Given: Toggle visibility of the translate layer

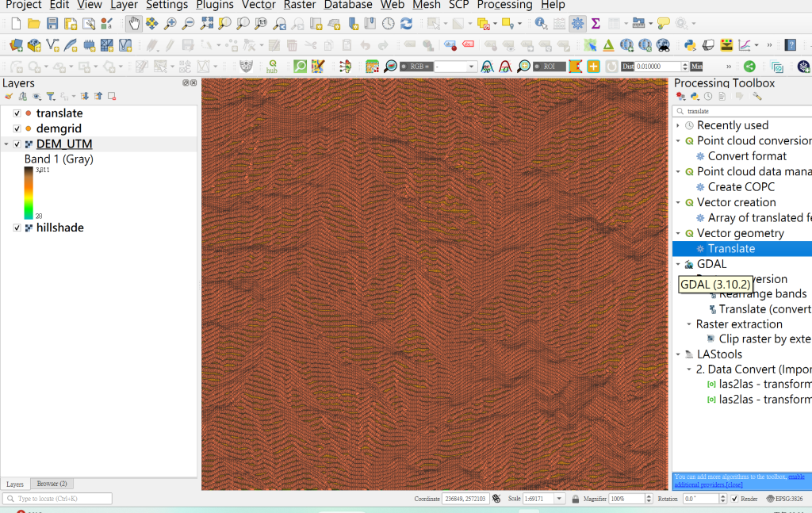Looking at the screenshot, I should click(x=17, y=113).
